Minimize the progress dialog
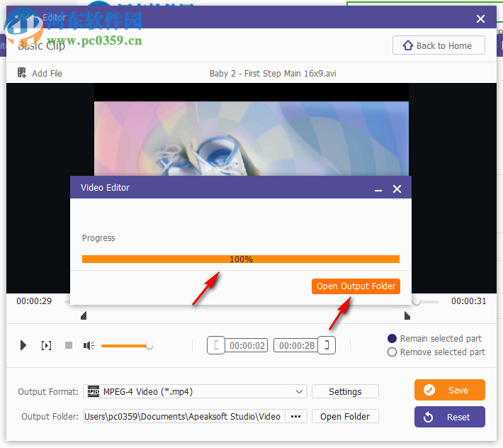Image resolution: width=503 pixels, height=448 pixels. click(378, 189)
